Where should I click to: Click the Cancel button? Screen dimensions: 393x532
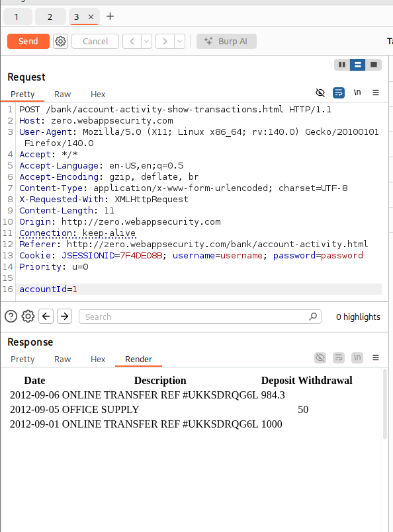[95, 42]
